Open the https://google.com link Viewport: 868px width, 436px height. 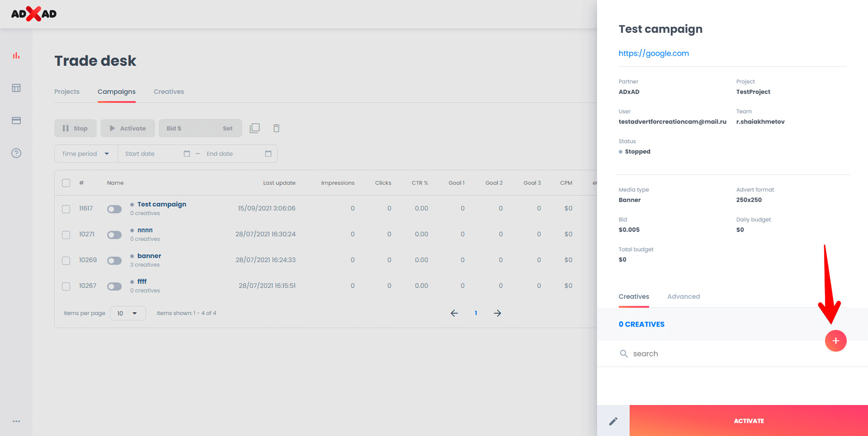coord(653,53)
